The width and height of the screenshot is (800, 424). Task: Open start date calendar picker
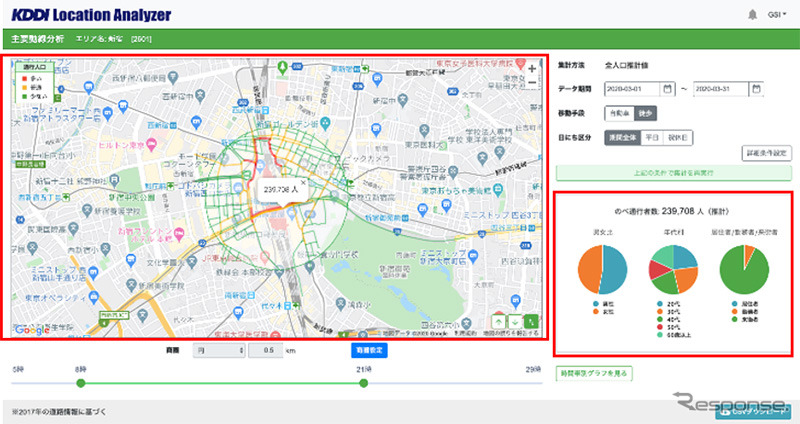667,89
